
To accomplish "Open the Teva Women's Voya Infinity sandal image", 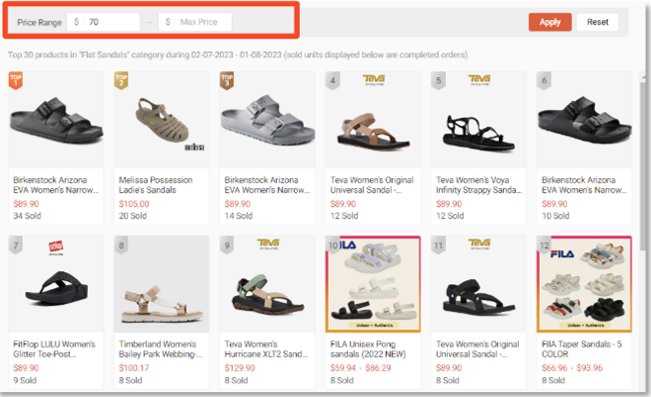I will click(x=479, y=120).
